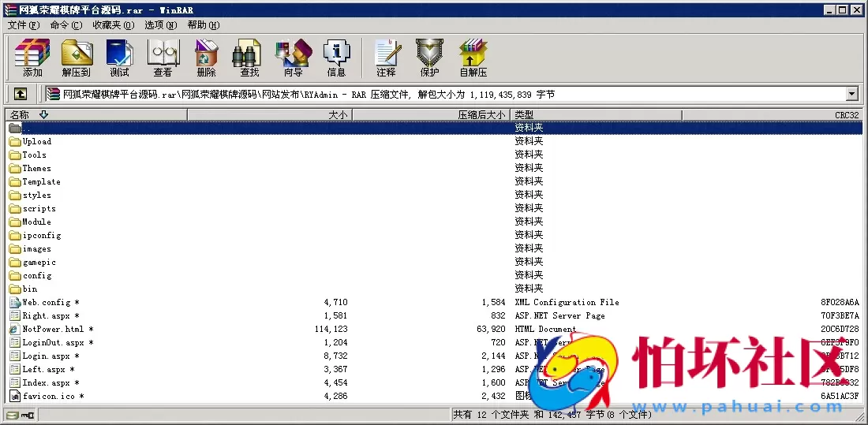This screenshot has width=868, height=425.
Task: Open the View (查看) toolbar icon
Action: click(x=163, y=58)
